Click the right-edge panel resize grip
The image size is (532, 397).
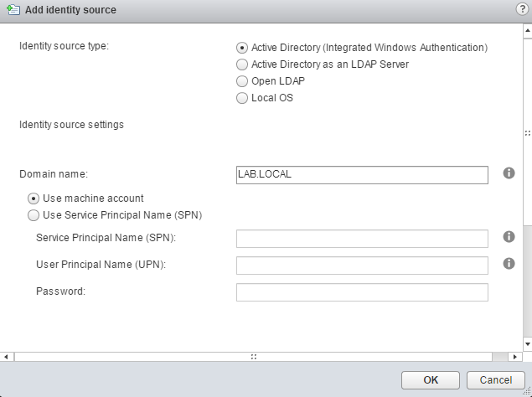click(527, 132)
